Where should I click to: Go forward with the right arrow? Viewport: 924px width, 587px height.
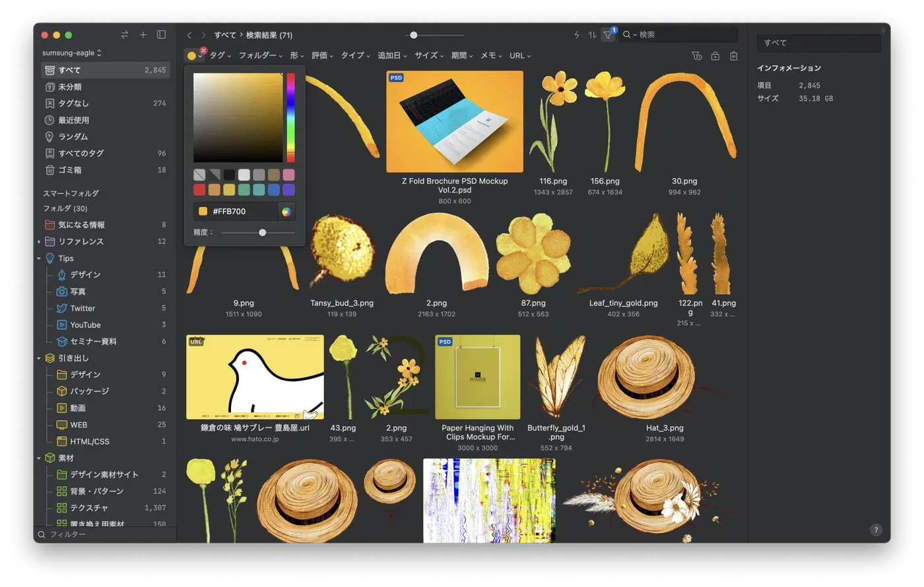click(x=203, y=35)
